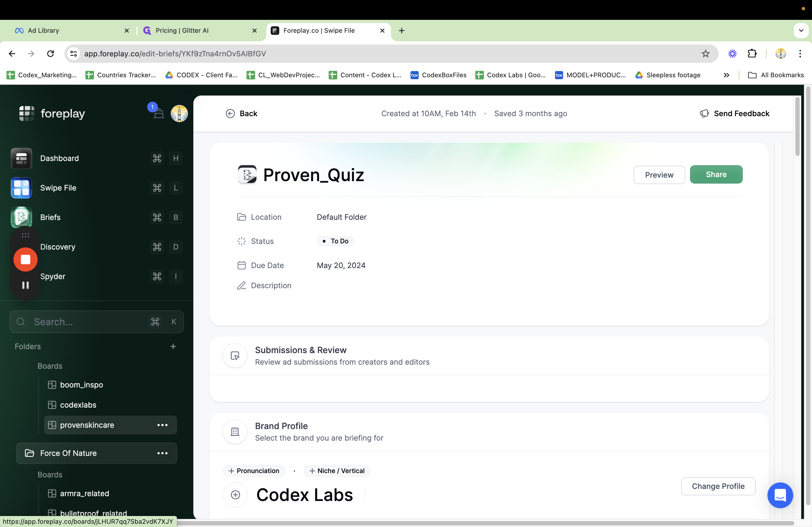Click the Back arrow icon
This screenshot has width=812, height=527.
click(230, 114)
